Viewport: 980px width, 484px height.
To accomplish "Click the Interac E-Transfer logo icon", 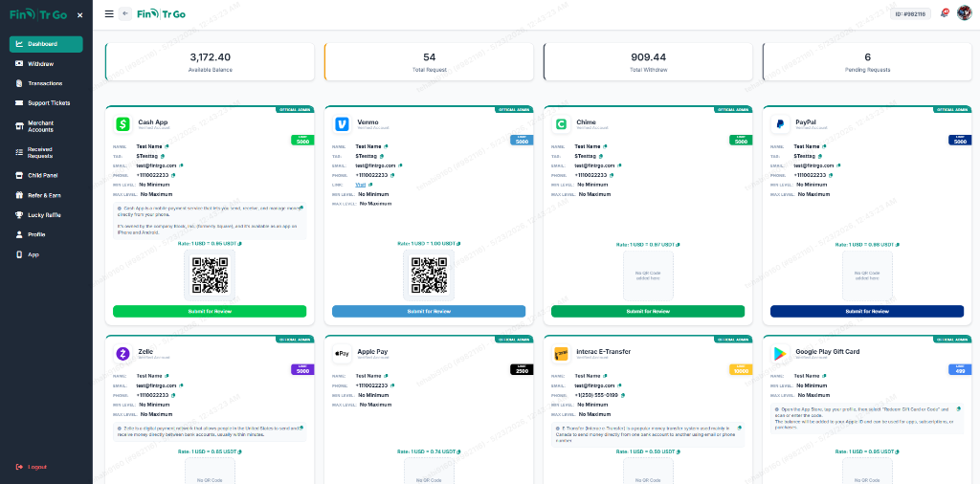I will tap(561, 354).
